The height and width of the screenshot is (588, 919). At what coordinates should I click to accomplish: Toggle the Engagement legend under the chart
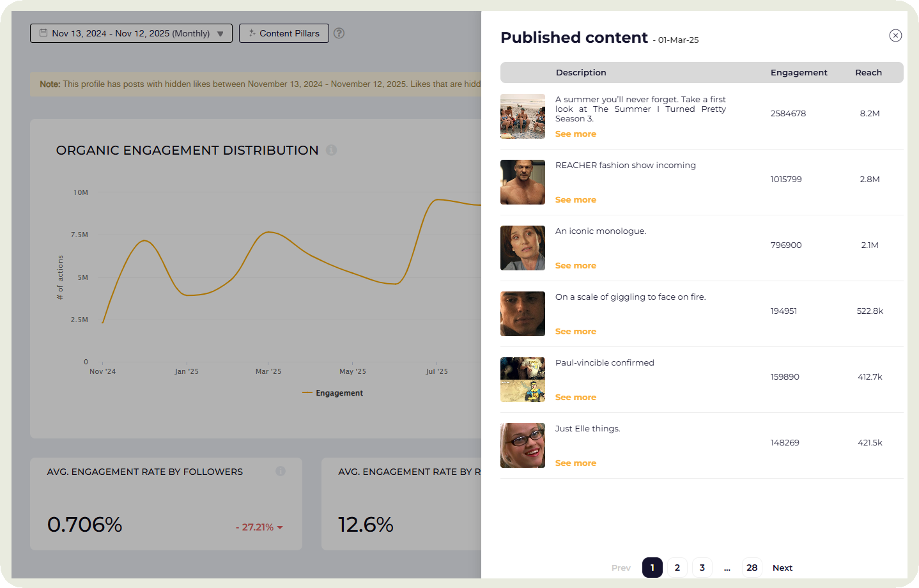332,392
